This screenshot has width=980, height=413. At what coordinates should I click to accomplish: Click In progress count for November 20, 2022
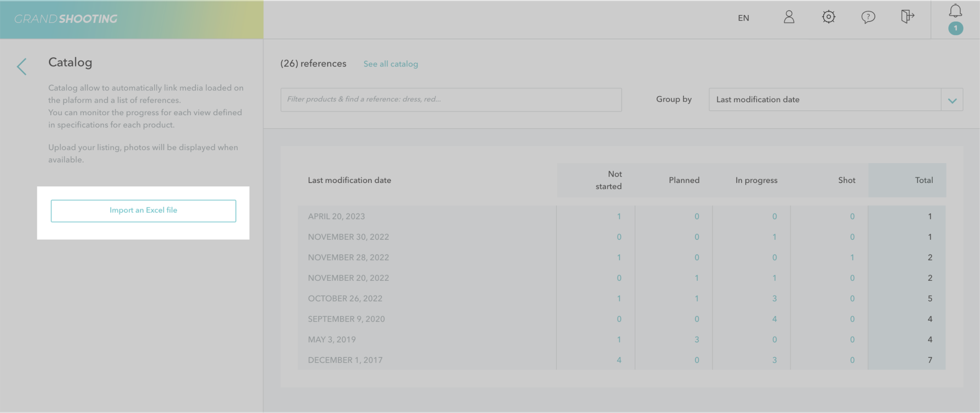[x=774, y=278]
